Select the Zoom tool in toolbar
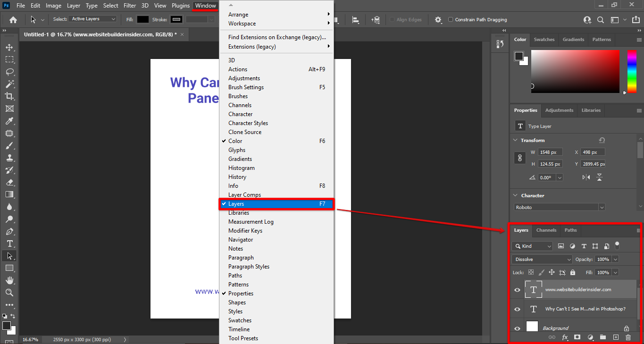Screen dimensions: 644x344 point(8,293)
